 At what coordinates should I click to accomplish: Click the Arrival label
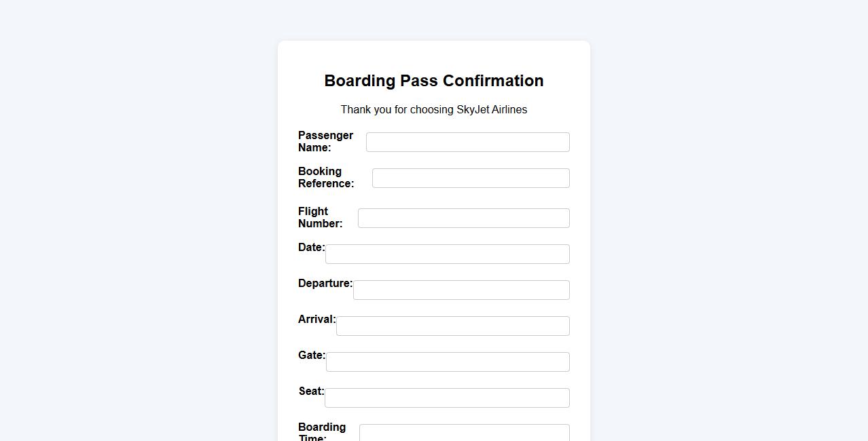(x=317, y=320)
